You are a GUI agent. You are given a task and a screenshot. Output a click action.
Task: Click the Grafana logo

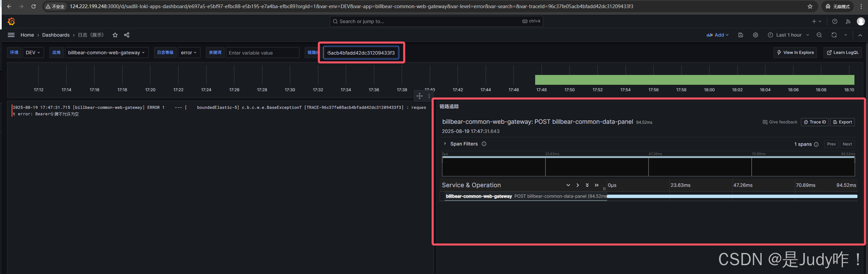11,21
